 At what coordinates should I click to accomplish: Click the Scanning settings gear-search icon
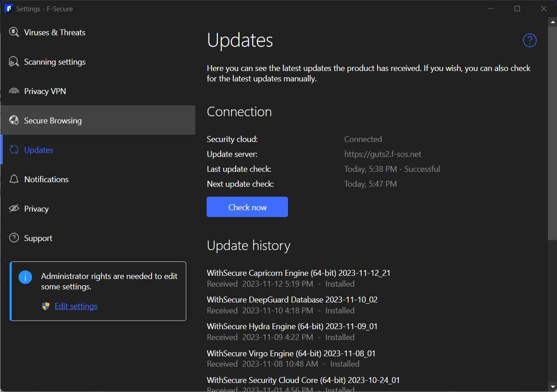[x=14, y=62]
